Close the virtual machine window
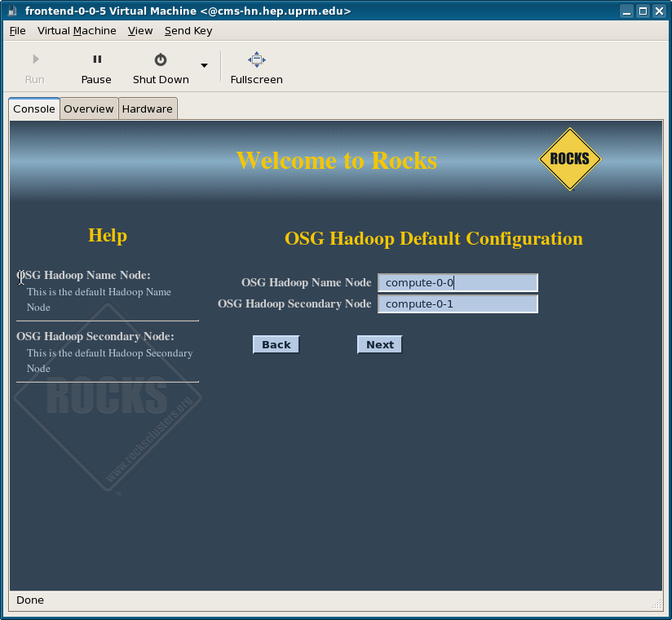The image size is (672, 620). coord(659,11)
